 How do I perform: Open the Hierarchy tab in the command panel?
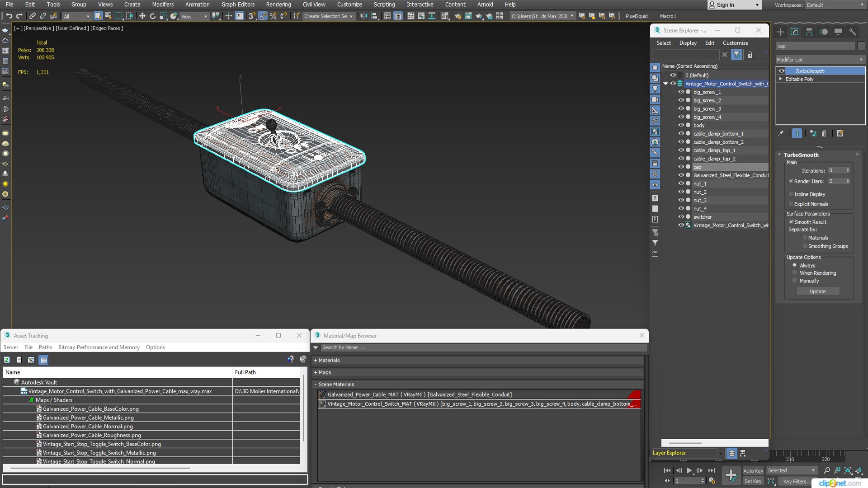(x=809, y=32)
